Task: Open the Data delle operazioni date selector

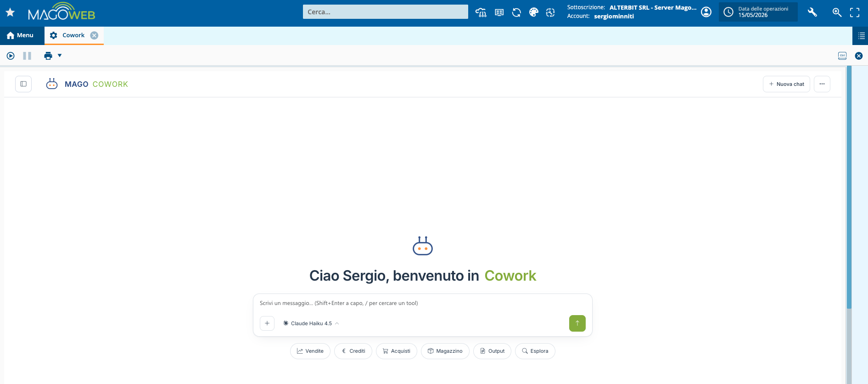Action: point(758,12)
